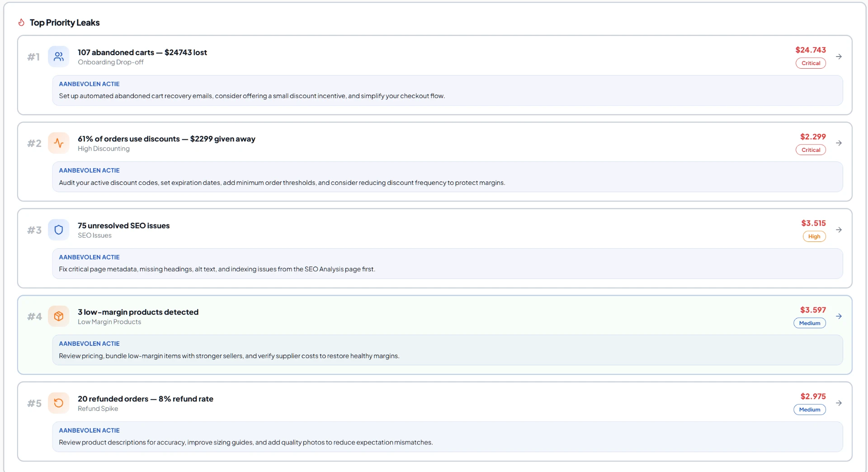
Task: Click 'Low Margin Products' subtitle
Action: coord(109,321)
